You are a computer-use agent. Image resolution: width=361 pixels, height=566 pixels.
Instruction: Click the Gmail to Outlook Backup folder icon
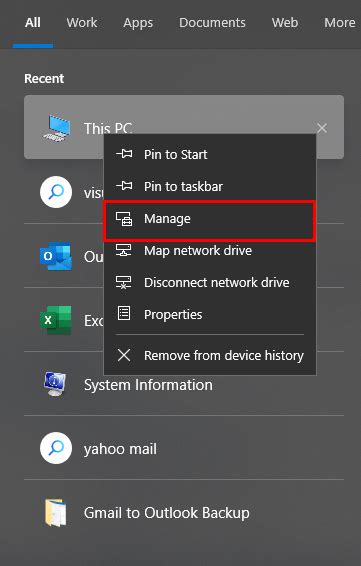point(56,513)
